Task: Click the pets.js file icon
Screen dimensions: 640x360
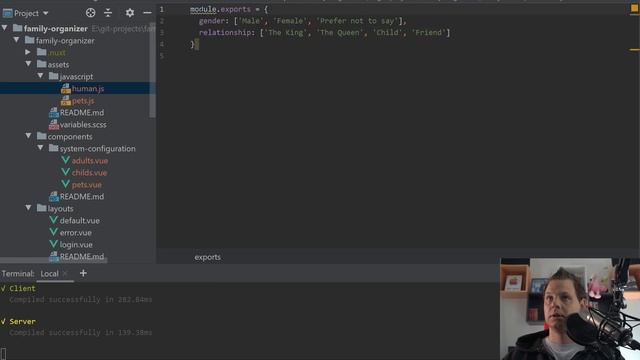Action: (65, 100)
